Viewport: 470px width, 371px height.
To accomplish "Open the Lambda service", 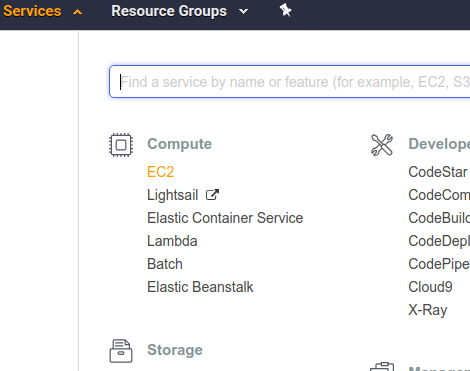I will pos(172,241).
